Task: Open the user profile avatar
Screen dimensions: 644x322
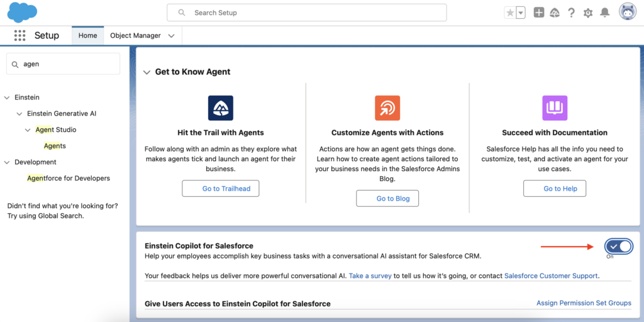Action: tap(627, 12)
